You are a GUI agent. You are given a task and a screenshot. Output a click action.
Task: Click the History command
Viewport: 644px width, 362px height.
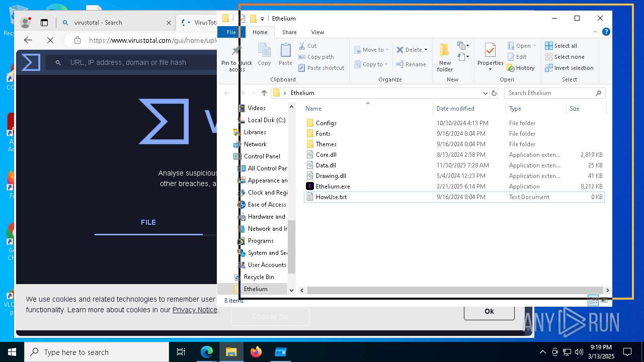click(521, 68)
